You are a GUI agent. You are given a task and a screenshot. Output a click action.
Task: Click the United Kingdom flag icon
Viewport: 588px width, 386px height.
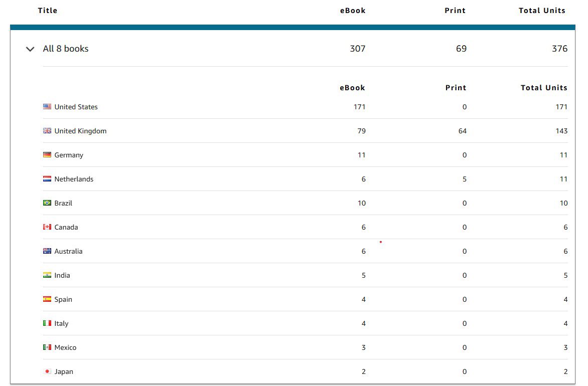(x=47, y=131)
